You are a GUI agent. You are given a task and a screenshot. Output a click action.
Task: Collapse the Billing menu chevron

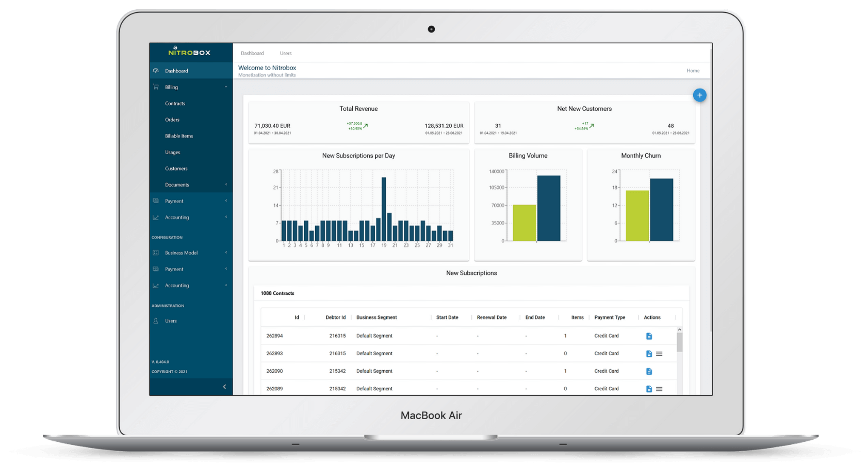pyautogui.click(x=226, y=87)
